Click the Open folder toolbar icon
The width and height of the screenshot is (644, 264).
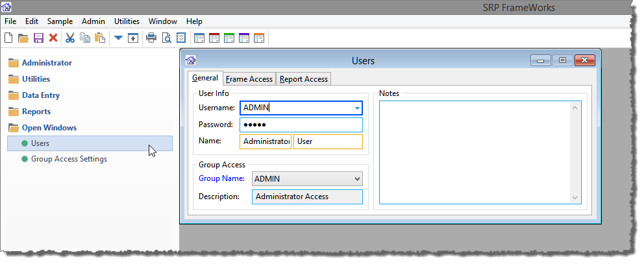pyautogui.click(x=23, y=38)
